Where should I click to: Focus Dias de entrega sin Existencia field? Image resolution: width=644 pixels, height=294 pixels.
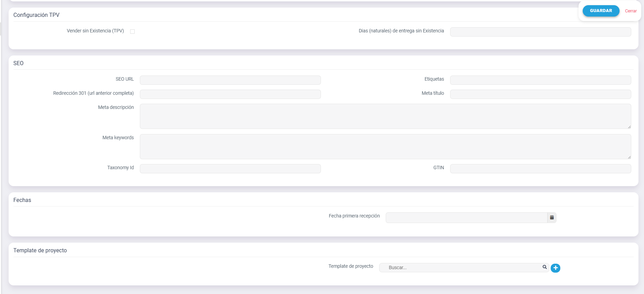[540, 32]
